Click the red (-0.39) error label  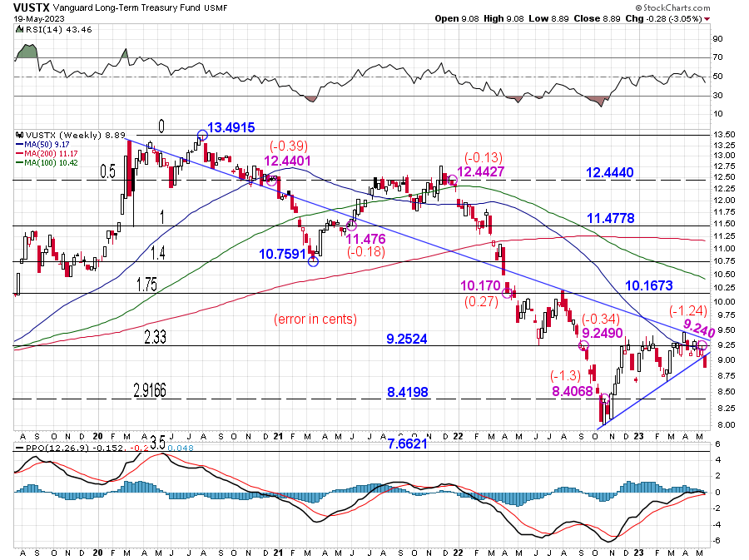click(x=289, y=145)
